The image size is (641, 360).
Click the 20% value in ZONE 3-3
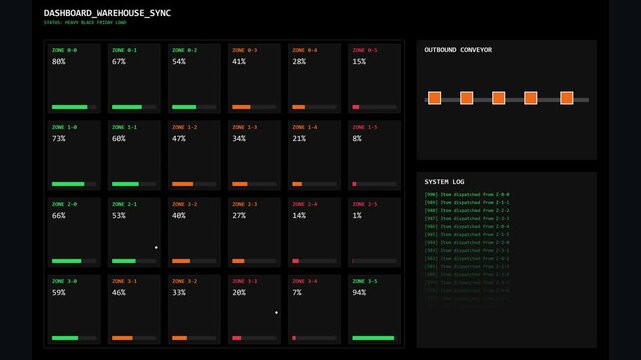tap(239, 293)
